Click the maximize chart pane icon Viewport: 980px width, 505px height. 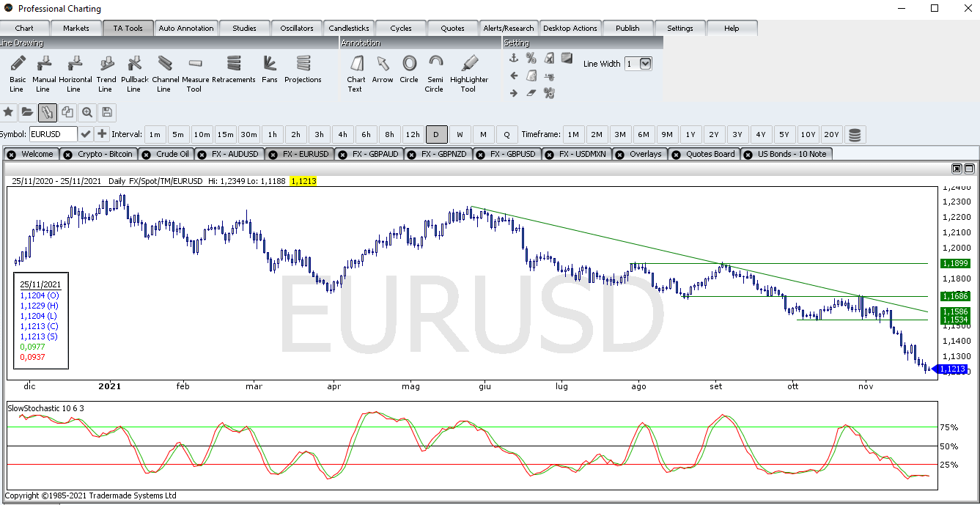969,169
